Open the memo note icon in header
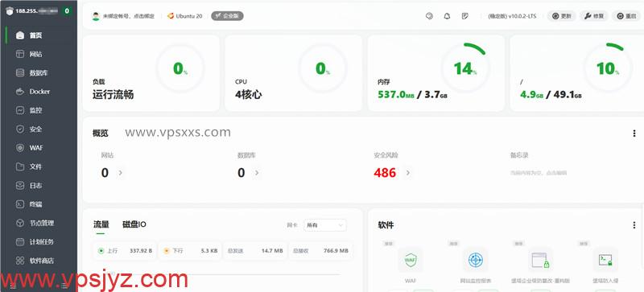 (465, 16)
